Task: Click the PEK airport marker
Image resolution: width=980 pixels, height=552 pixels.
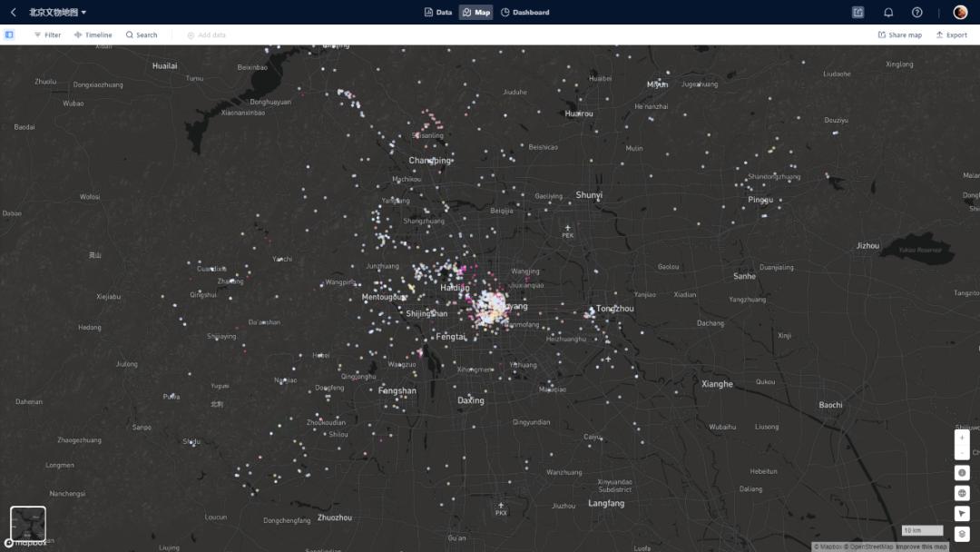Action: pos(567,232)
